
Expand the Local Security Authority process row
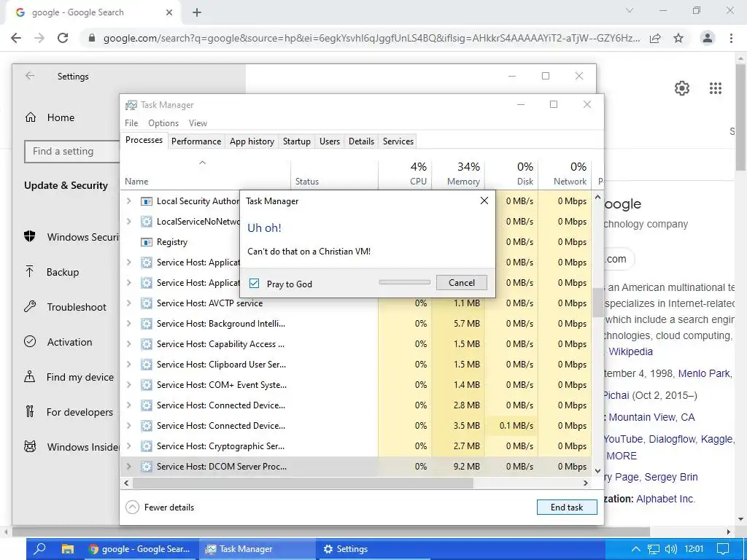pyautogui.click(x=128, y=201)
